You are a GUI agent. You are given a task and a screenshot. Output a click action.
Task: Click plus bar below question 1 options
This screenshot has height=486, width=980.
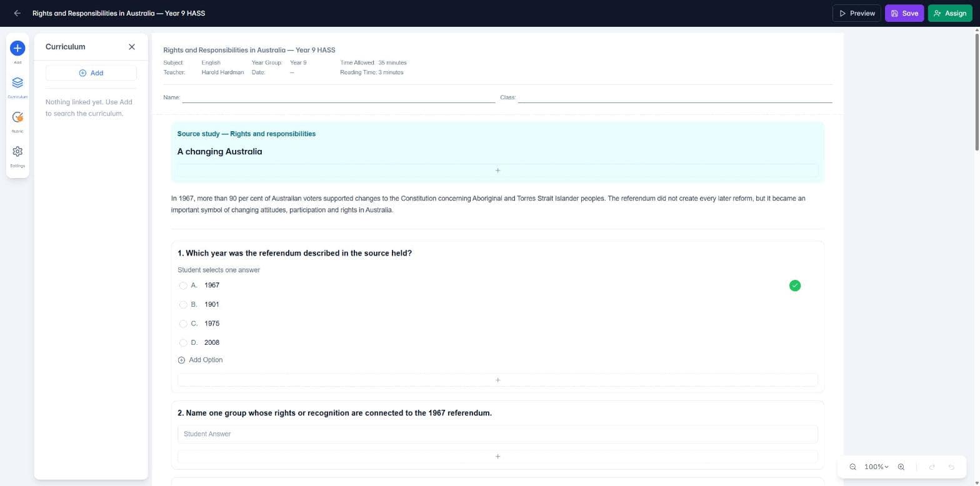click(x=497, y=380)
